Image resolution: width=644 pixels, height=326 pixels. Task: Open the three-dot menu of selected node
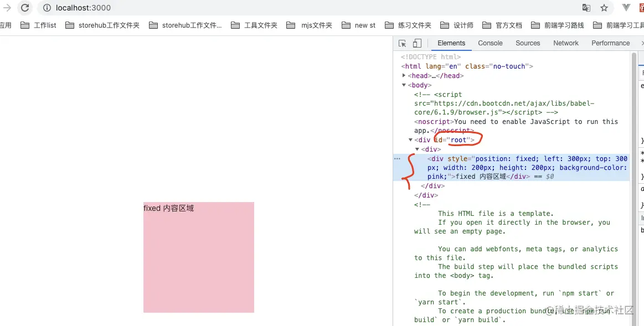coord(397,158)
